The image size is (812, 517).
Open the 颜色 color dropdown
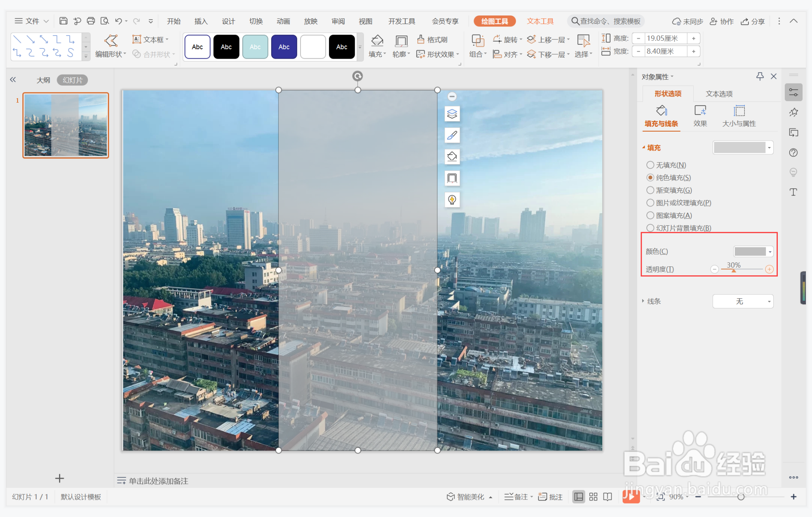753,251
